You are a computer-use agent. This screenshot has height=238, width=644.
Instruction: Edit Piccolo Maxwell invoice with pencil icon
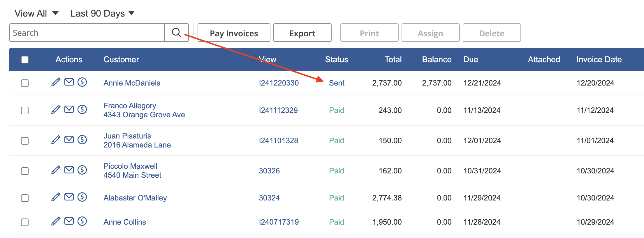coord(56,170)
